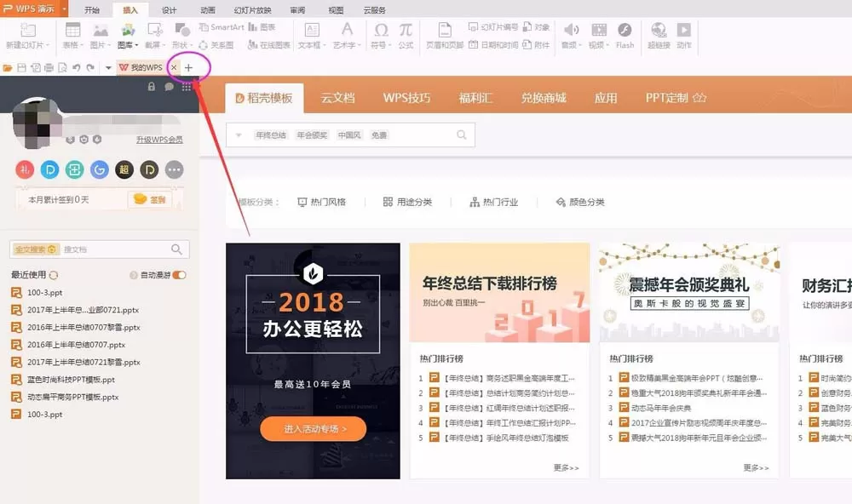This screenshot has height=504, width=852.
Task: Click the lock icon above profile
Action: pos(152,87)
